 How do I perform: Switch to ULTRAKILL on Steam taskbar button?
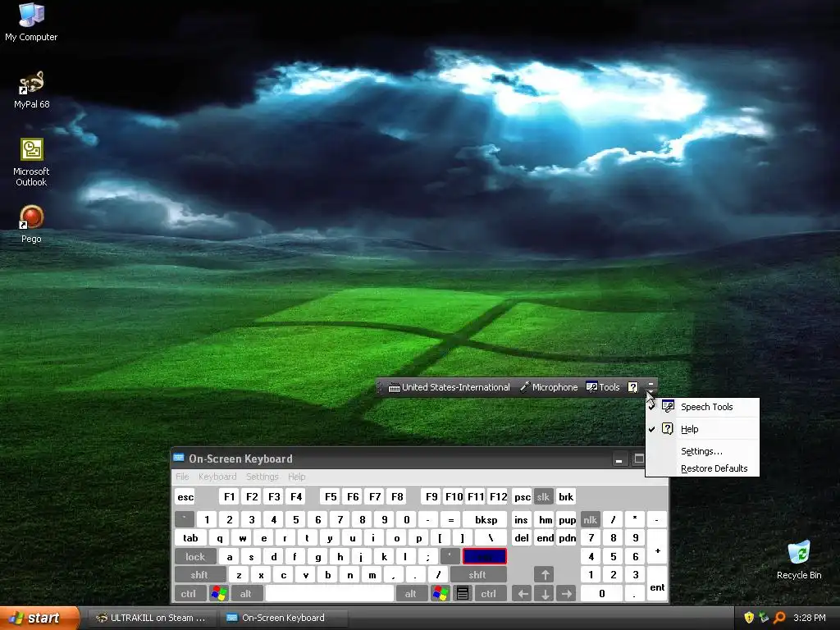click(151, 618)
